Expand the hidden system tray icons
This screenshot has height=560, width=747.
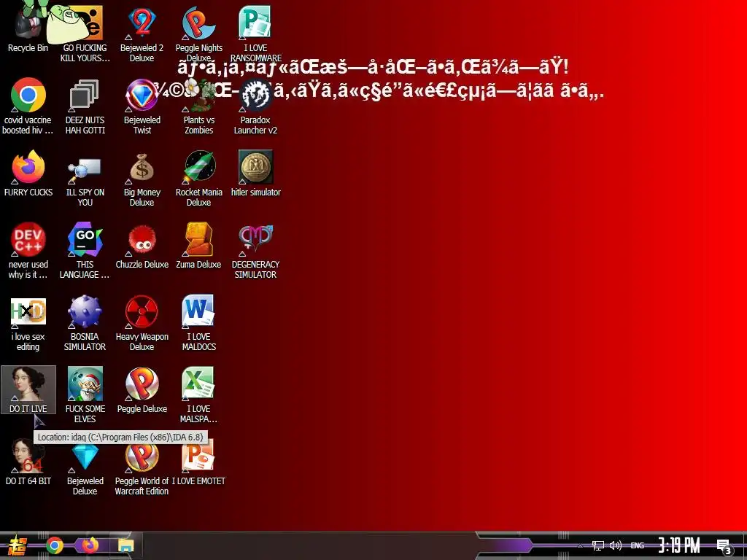(x=580, y=545)
